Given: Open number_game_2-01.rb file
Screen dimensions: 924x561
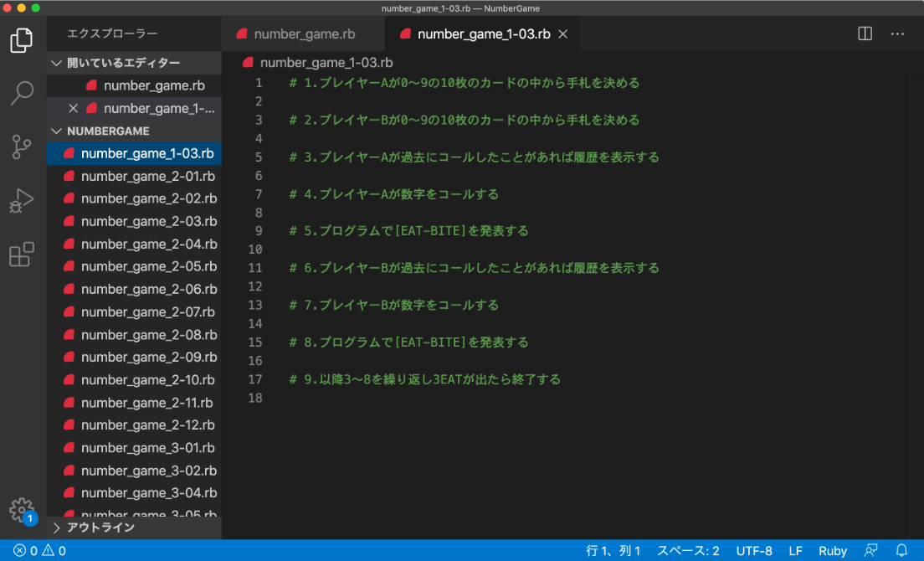Looking at the screenshot, I should [134, 176].
